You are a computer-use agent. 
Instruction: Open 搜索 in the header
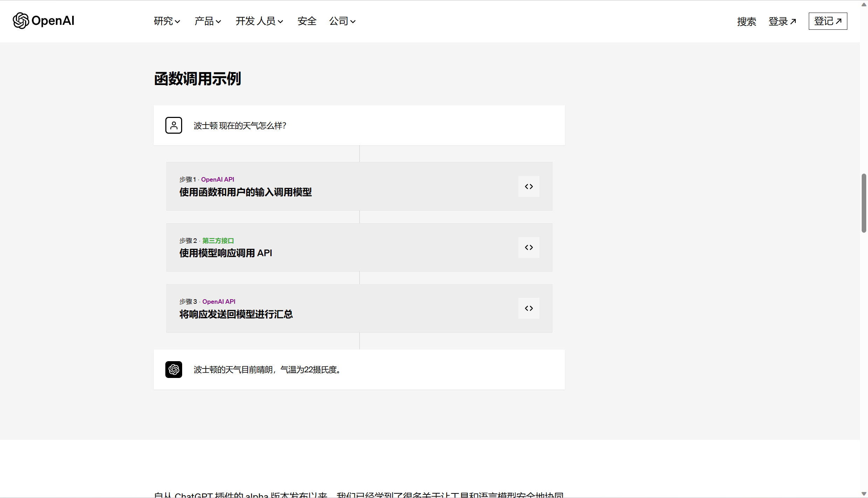tap(746, 21)
